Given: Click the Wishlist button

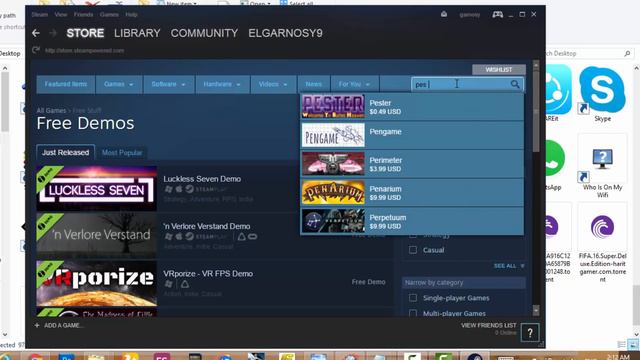Looking at the screenshot, I should click(499, 69).
